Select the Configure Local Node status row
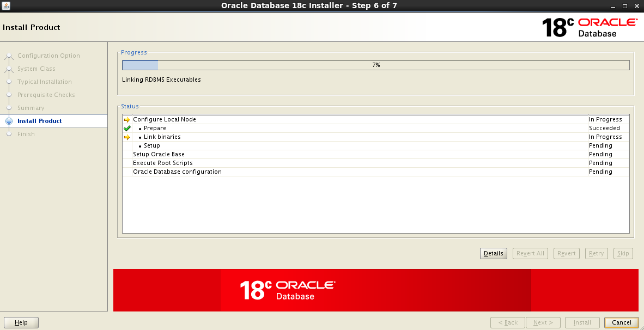The image size is (644, 330). tap(376, 120)
